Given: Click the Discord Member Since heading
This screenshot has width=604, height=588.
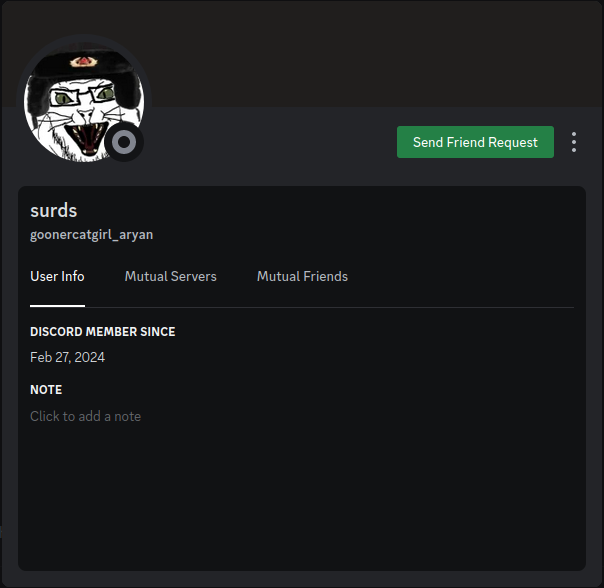Looking at the screenshot, I should click(x=102, y=331).
